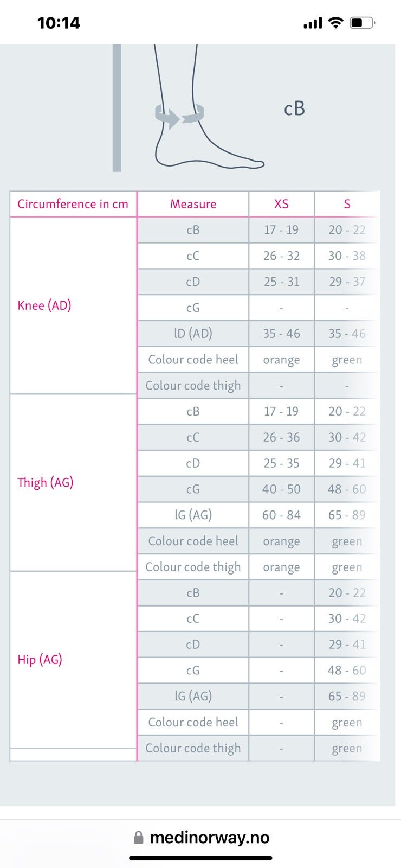Tap the clock showing 10:14
Image resolution: width=401 pixels, height=868 pixels.
pyautogui.click(x=59, y=23)
